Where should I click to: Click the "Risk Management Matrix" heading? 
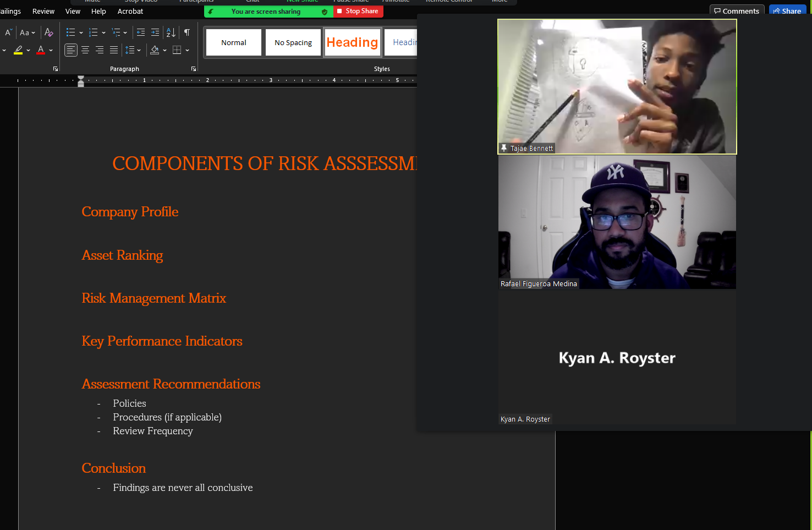pyautogui.click(x=153, y=298)
